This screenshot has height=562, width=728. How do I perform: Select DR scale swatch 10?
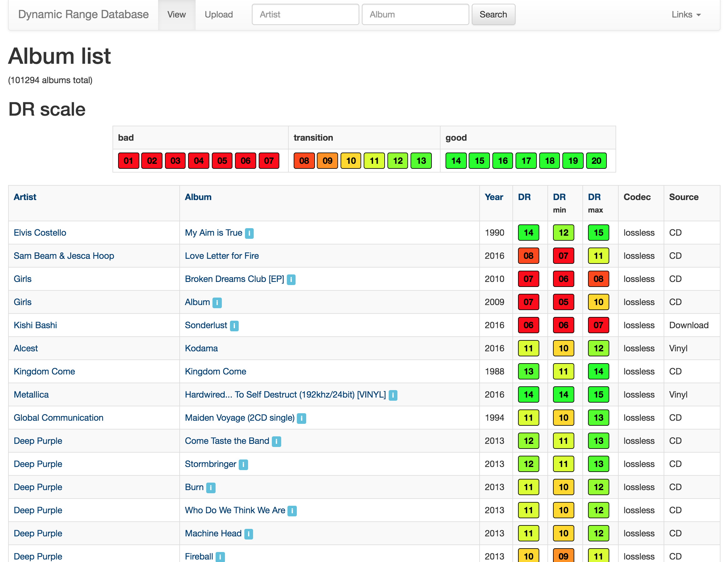(x=351, y=161)
